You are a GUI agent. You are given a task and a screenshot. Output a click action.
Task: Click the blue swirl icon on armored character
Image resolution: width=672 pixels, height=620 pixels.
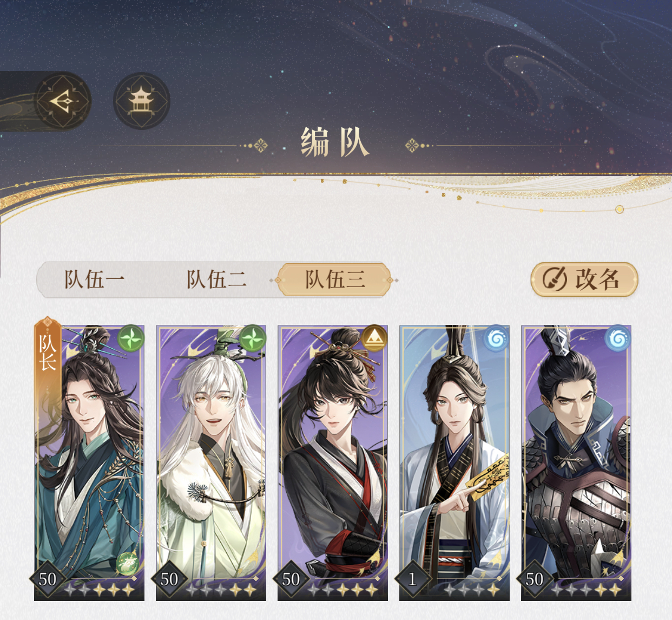coord(617,338)
